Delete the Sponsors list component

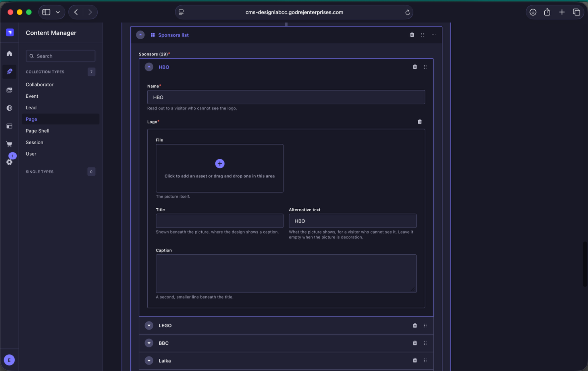click(x=412, y=35)
